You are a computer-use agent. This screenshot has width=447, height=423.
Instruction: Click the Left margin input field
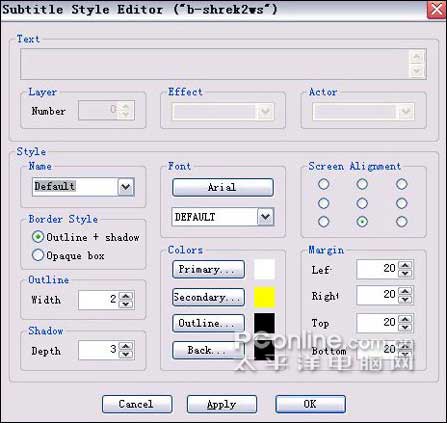(377, 269)
